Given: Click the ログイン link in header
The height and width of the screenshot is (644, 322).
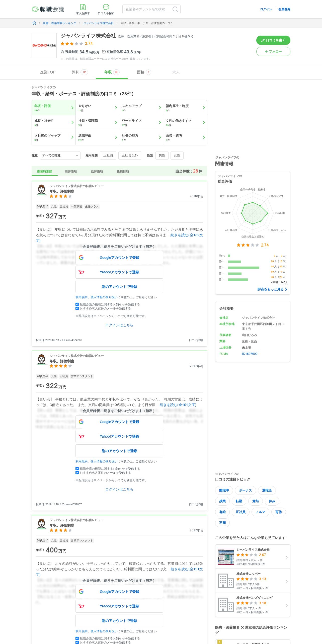Looking at the screenshot, I should click(x=266, y=9).
